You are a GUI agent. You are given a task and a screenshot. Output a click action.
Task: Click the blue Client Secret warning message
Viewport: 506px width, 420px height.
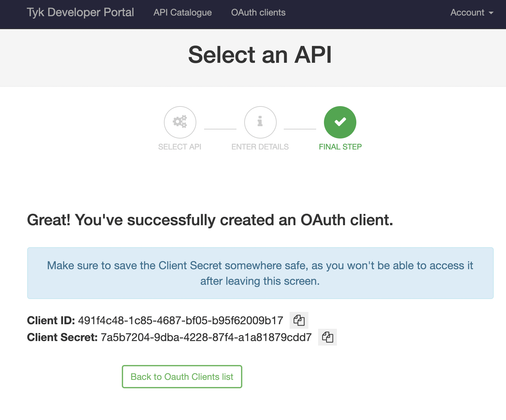(260, 273)
